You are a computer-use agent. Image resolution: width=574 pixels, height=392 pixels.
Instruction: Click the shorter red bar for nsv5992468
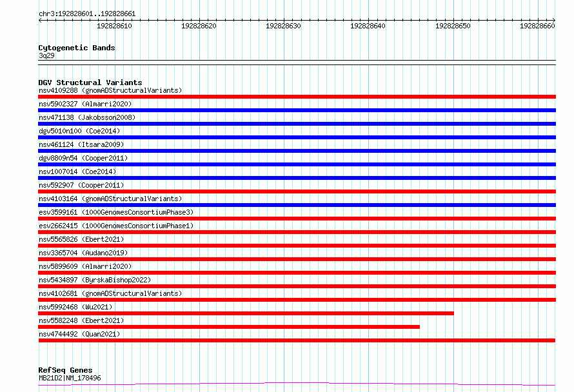(246, 313)
